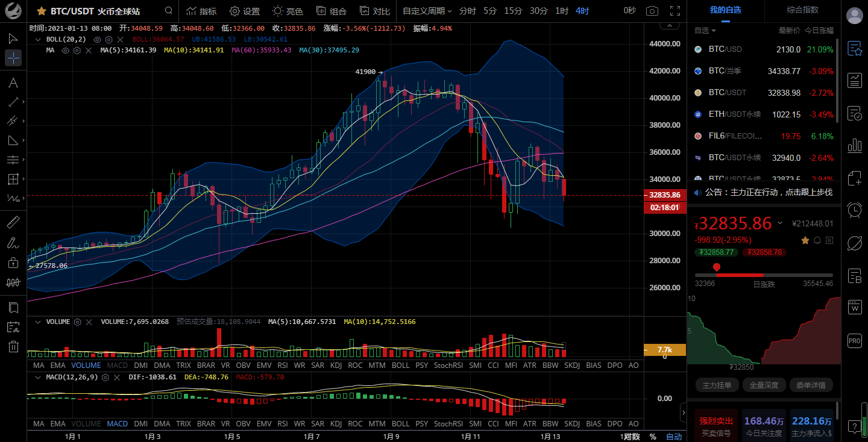Open the 自选 watchlist filter dropdown
868x442 pixels.
[705, 30]
